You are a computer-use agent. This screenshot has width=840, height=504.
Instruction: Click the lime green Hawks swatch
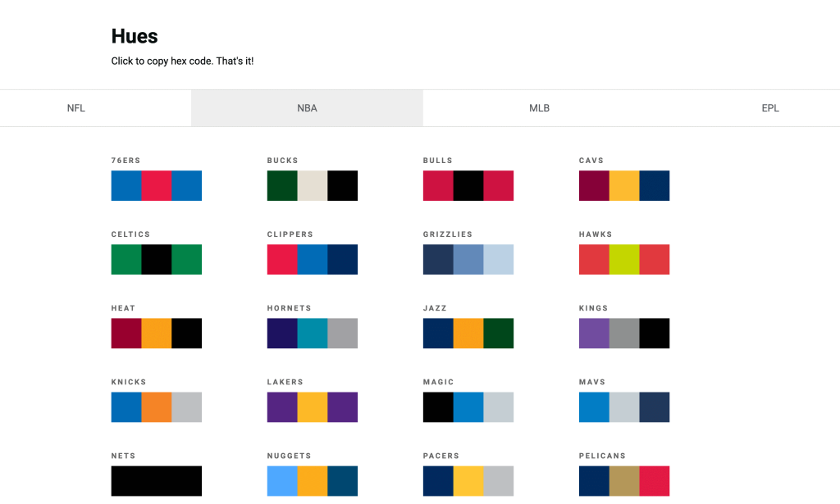coord(624,260)
